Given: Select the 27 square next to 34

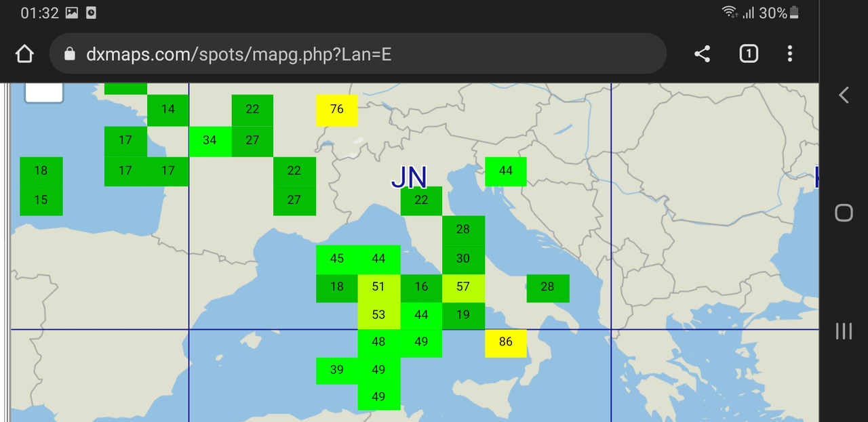Looking at the screenshot, I should 252,141.
